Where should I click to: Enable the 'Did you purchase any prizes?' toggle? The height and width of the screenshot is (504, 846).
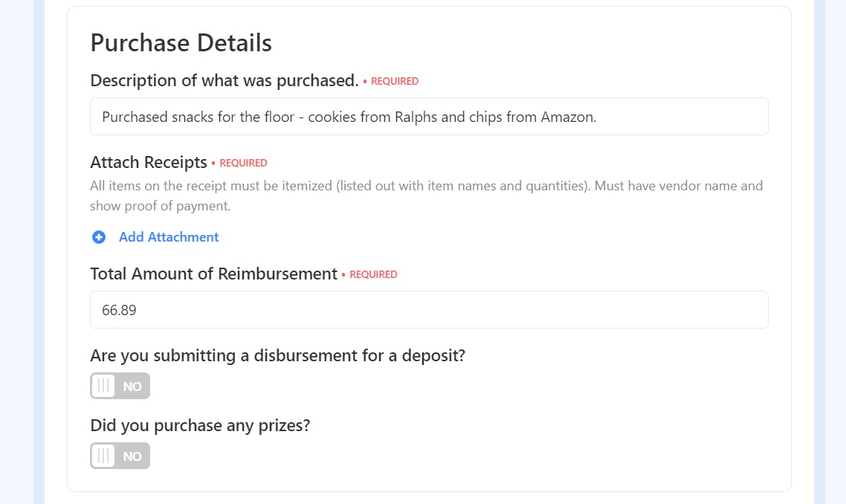coord(120,456)
